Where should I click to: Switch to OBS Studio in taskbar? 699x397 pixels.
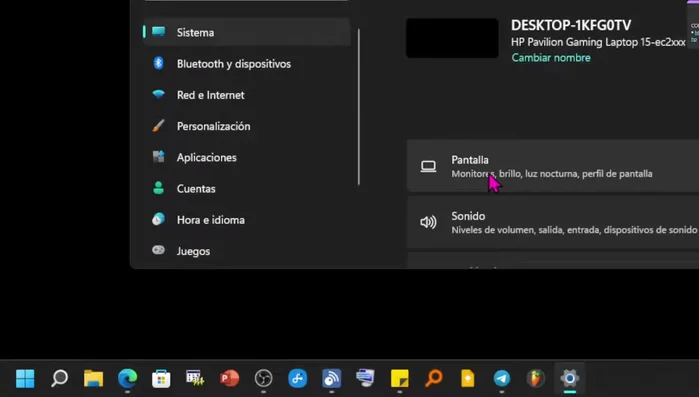coord(263,378)
